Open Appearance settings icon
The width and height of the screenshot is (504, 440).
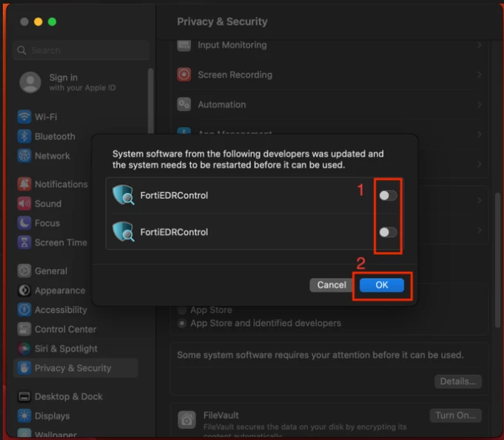(24, 291)
